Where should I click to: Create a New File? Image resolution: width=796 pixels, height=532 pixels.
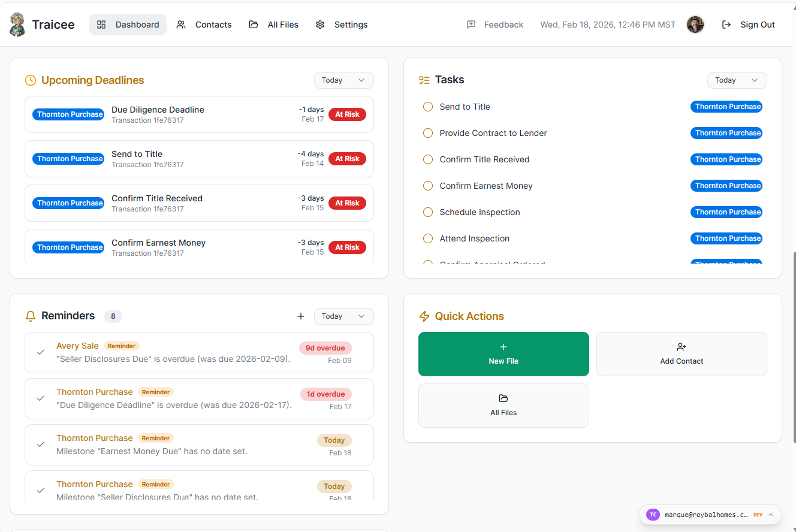click(503, 354)
